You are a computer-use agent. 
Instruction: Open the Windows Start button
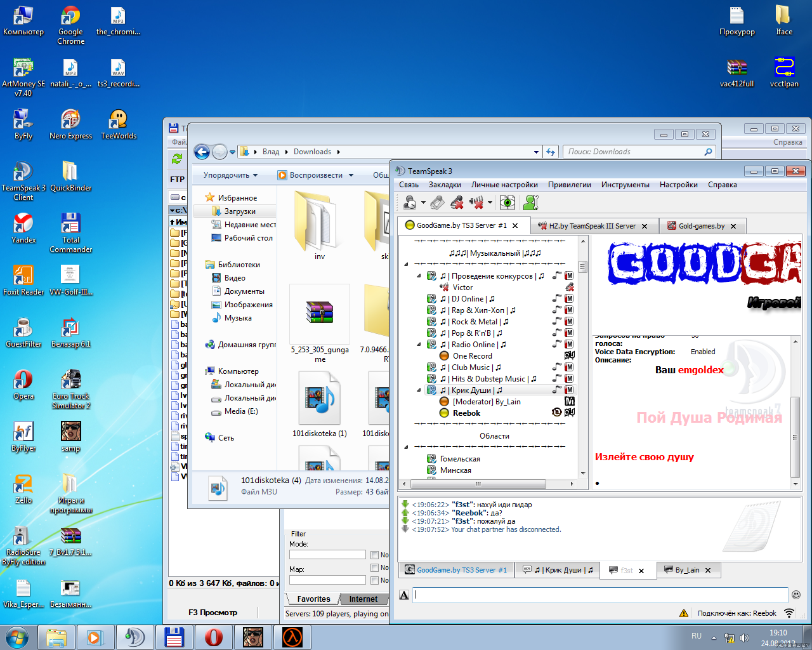click(x=17, y=637)
